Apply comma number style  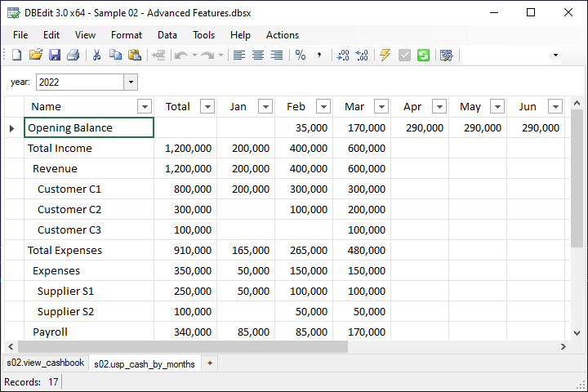[319, 56]
